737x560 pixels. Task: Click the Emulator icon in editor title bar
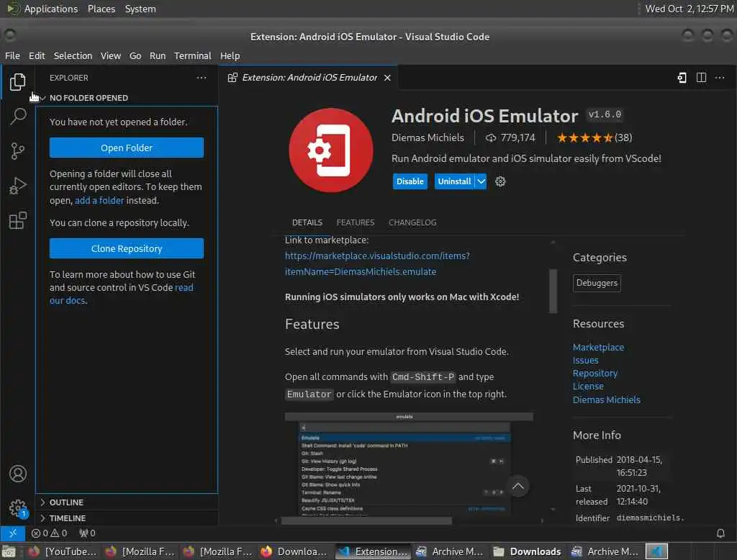(682, 78)
